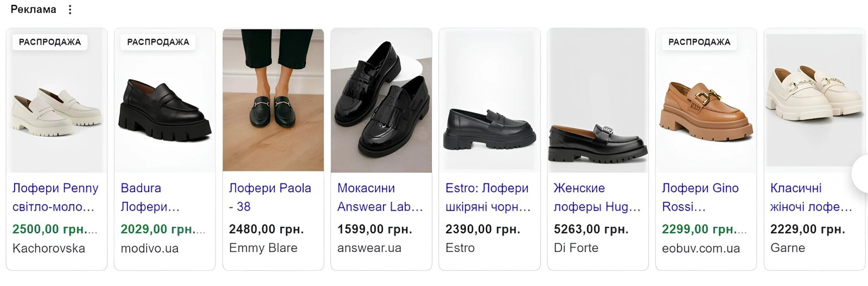This screenshot has width=868, height=286.
Task: Open the "Лофери Penny світло-моло…" link
Action: (55, 197)
